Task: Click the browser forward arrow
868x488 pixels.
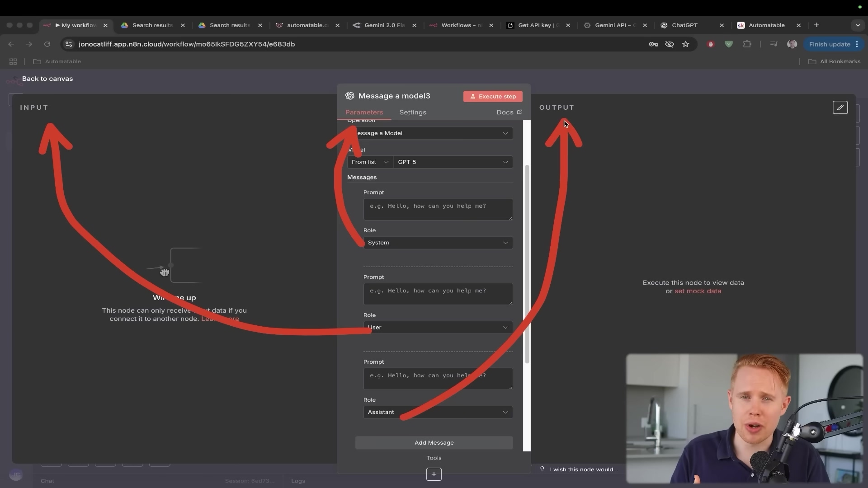Action: [29, 44]
